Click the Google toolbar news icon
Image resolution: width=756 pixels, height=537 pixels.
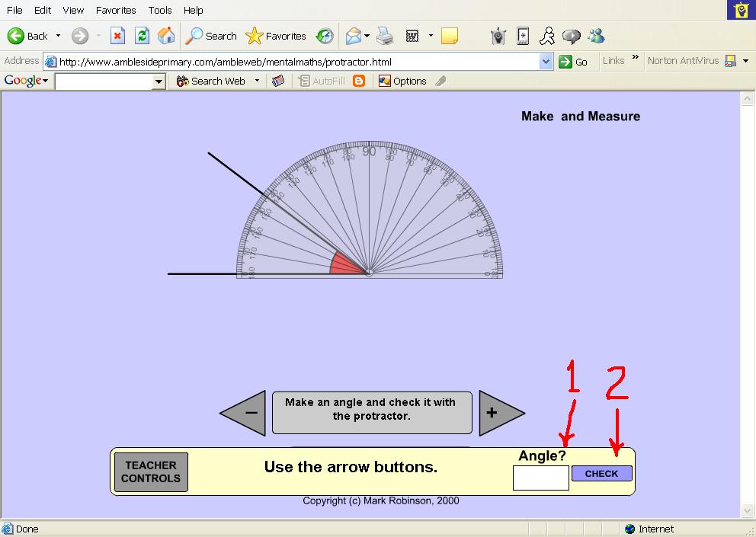pos(278,81)
